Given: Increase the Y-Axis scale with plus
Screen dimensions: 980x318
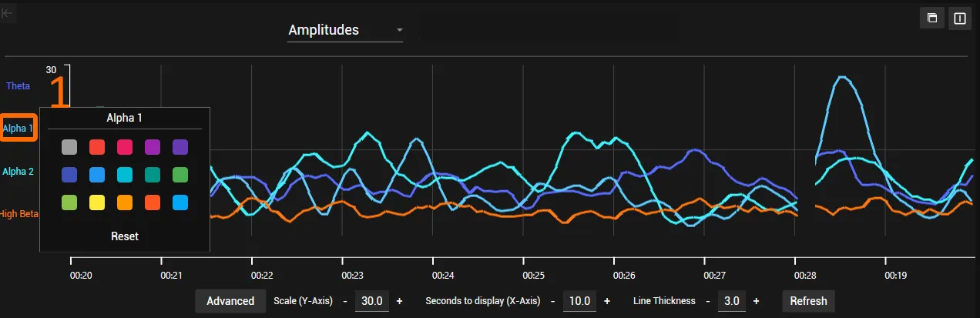Looking at the screenshot, I should coord(399,301).
